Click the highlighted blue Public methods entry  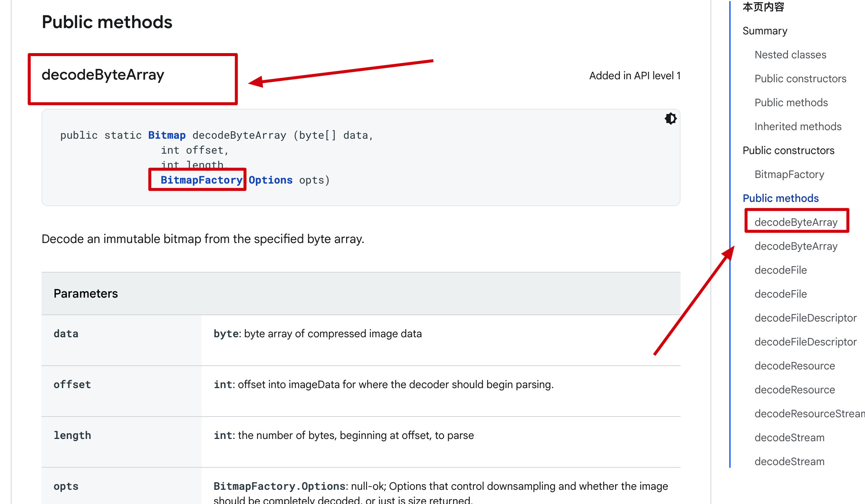[x=780, y=198]
